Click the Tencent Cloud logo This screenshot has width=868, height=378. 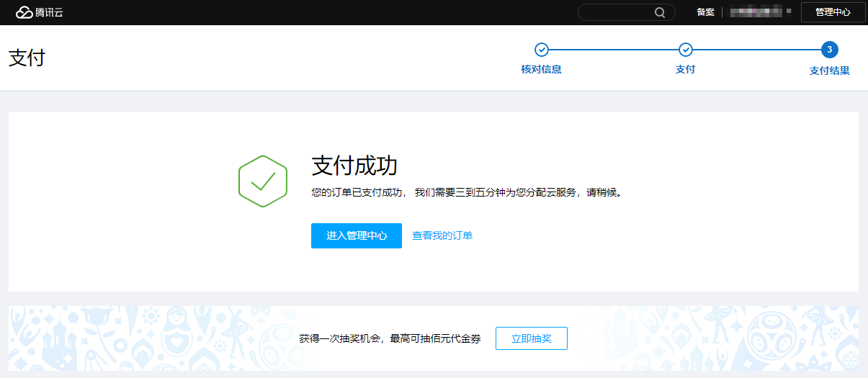tap(40, 12)
